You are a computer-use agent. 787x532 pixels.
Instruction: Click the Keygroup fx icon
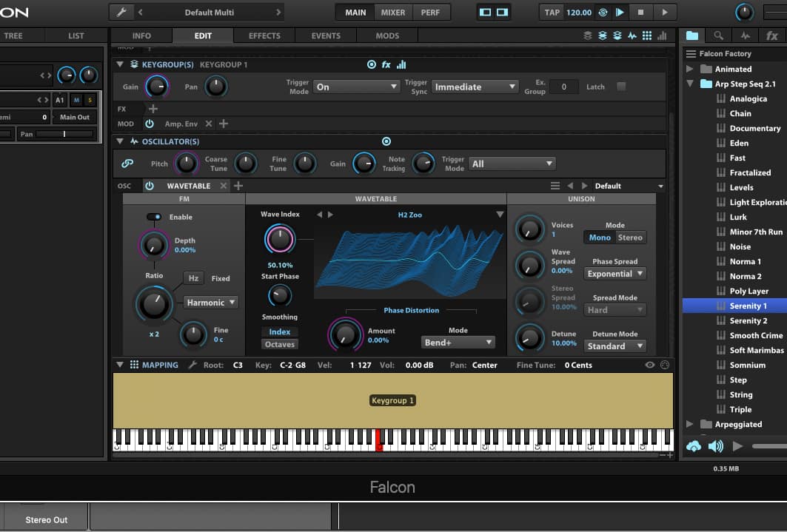(x=386, y=64)
